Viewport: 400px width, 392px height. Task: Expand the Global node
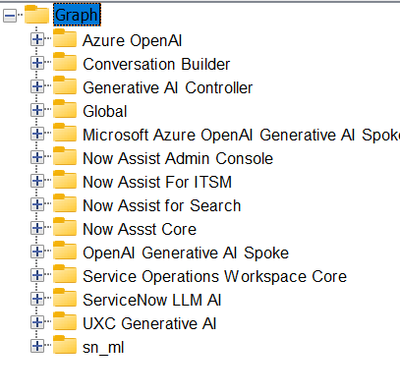click(x=37, y=110)
